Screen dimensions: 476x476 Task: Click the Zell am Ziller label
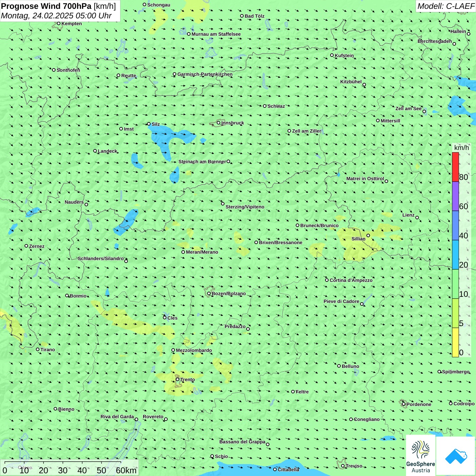306,131
